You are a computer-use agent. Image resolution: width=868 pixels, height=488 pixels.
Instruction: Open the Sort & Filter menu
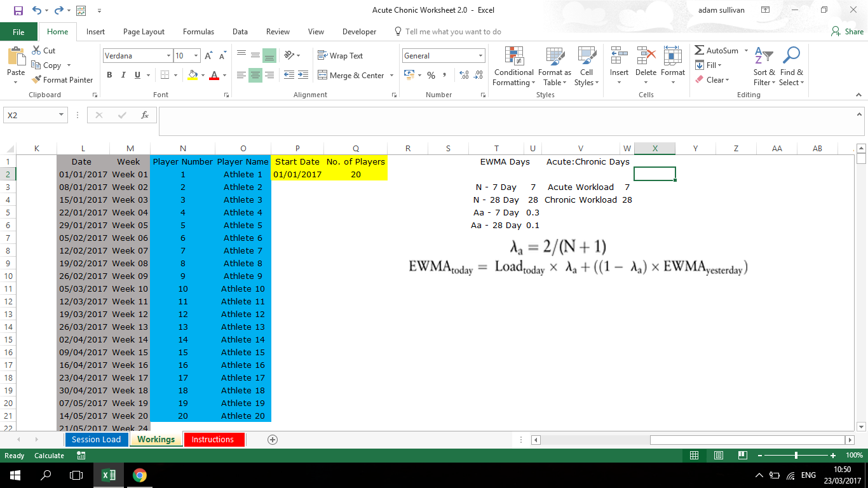[764, 67]
